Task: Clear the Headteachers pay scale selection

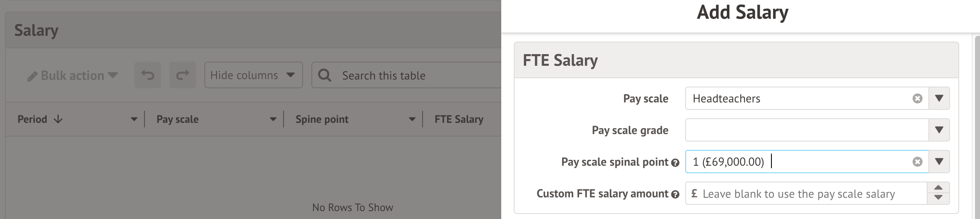Action: click(x=917, y=99)
